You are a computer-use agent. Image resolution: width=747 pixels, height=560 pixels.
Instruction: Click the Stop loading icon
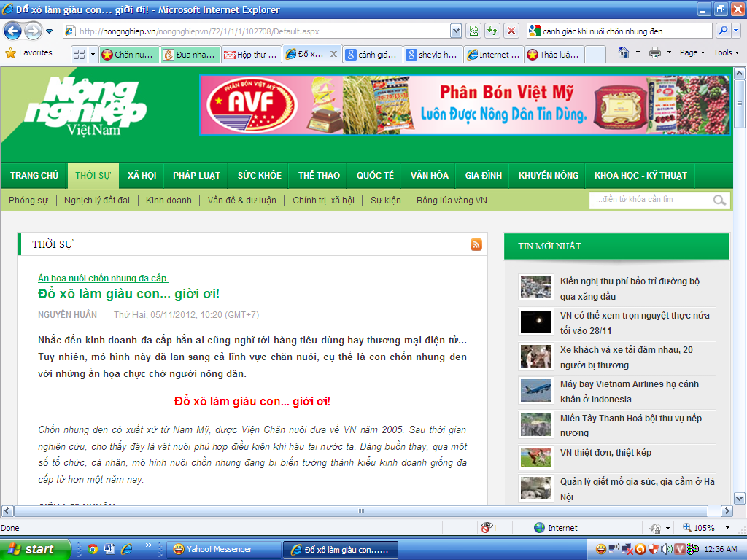(x=511, y=31)
